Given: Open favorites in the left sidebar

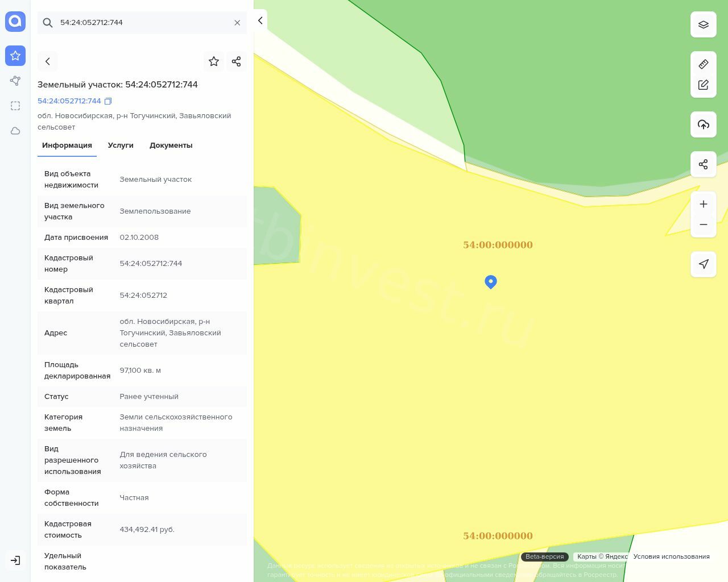Looking at the screenshot, I should click(x=15, y=56).
